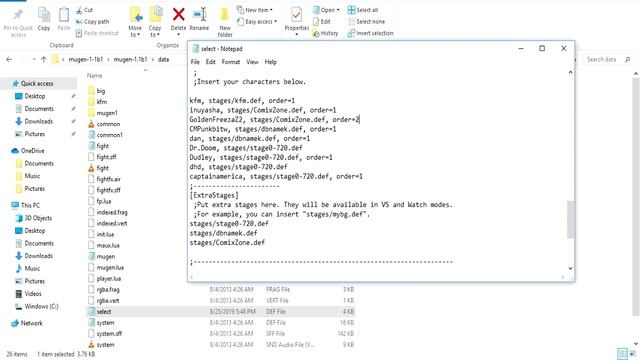The image size is (640, 360).
Task: Click the Paste icon in the ribbon
Action: click(64, 15)
